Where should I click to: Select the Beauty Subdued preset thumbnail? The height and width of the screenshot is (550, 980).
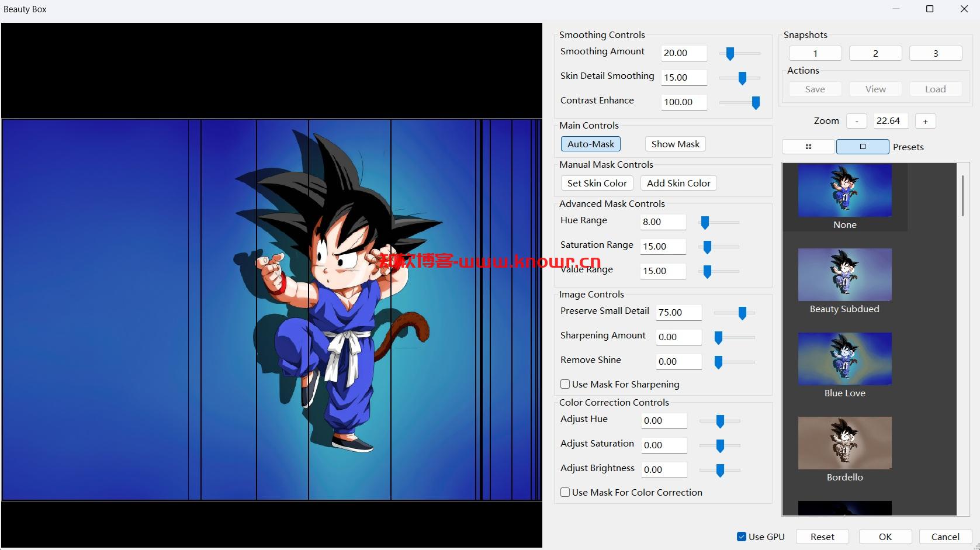(x=845, y=275)
